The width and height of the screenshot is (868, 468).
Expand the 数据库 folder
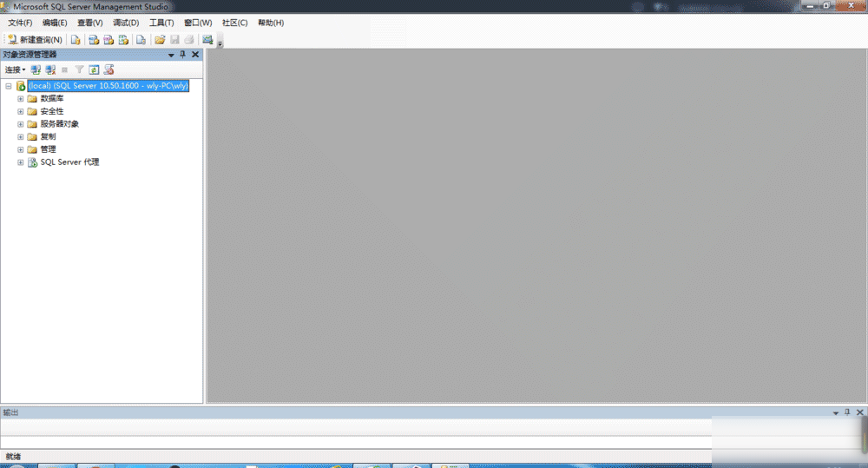21,99
